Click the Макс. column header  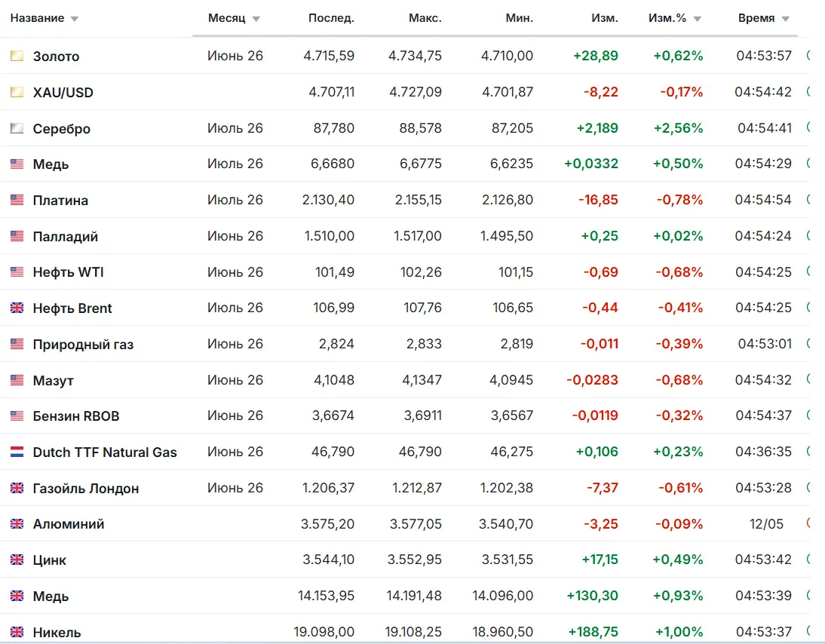[425, 18]
